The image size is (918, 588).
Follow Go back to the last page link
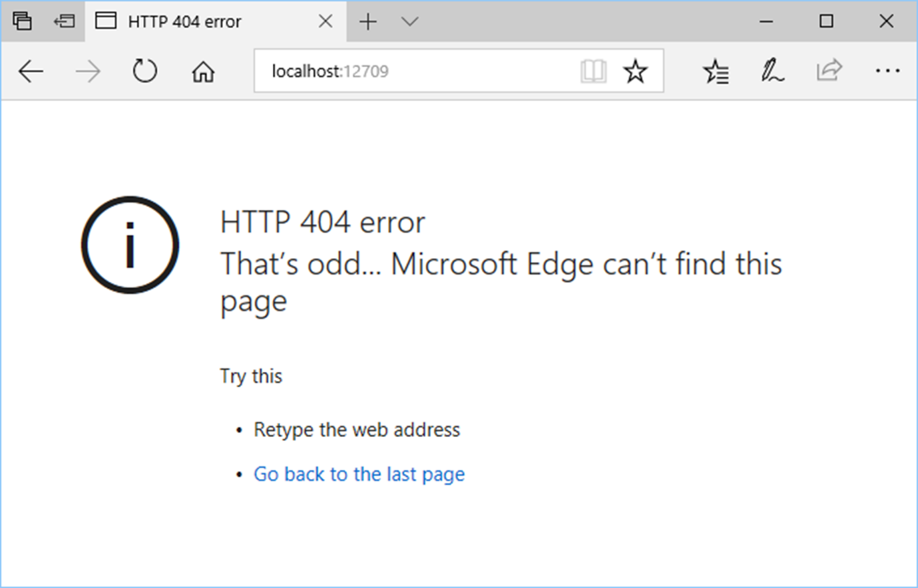pyautogui.click(x=359, y=474)
